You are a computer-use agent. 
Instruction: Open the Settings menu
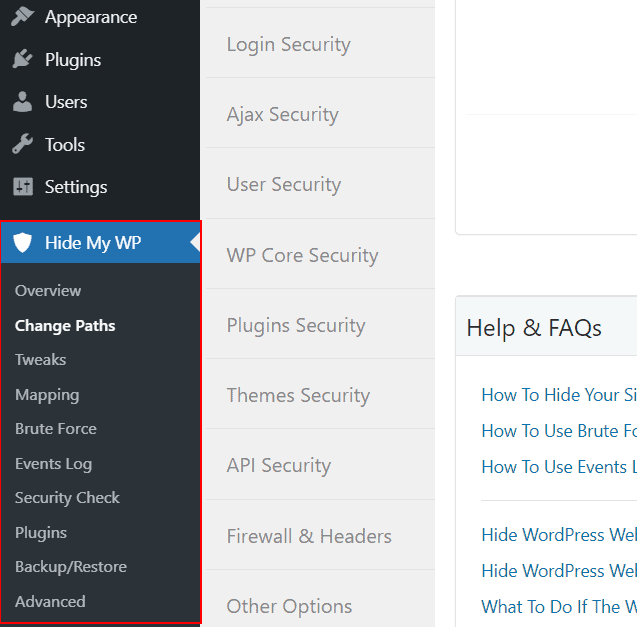click(76, 187)
